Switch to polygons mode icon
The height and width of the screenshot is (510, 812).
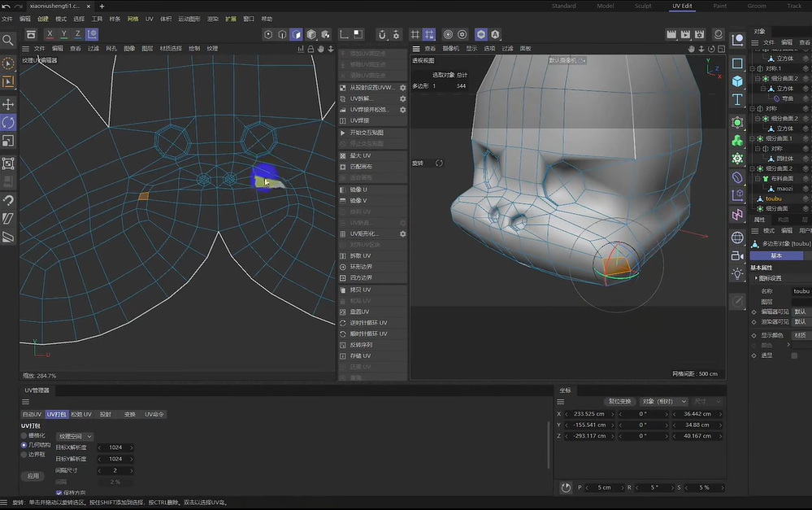pos(296,34)
